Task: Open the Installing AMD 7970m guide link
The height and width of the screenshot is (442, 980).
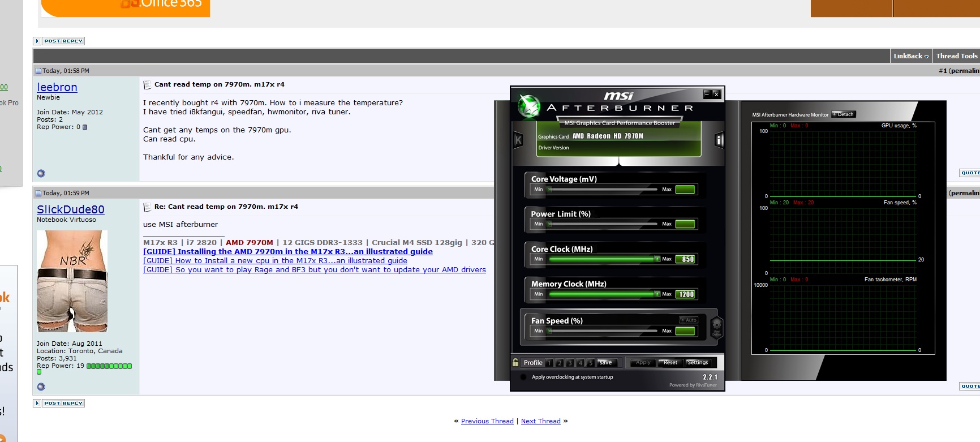Action: (288, 252)
